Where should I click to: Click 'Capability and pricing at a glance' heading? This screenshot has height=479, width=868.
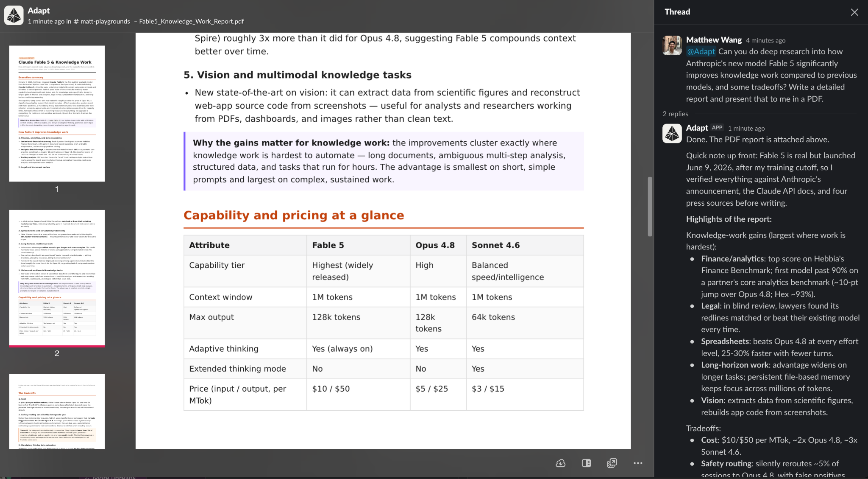294,216
